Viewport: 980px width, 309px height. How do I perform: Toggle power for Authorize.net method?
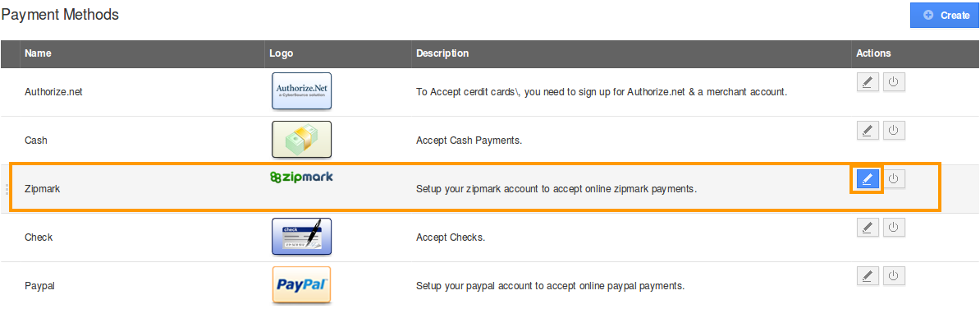894,82
